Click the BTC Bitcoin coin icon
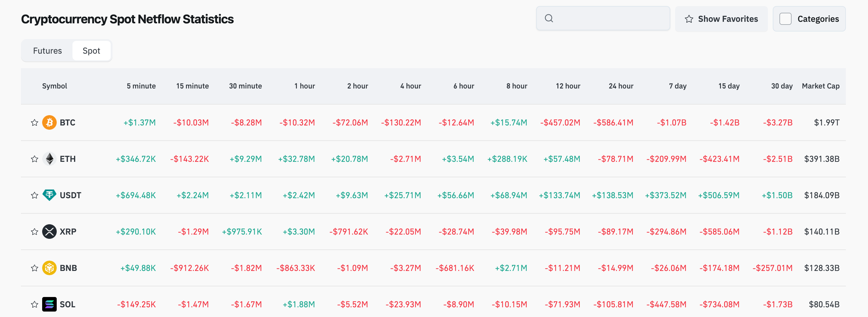Screen dimensions: 868x317 (49, 123)
